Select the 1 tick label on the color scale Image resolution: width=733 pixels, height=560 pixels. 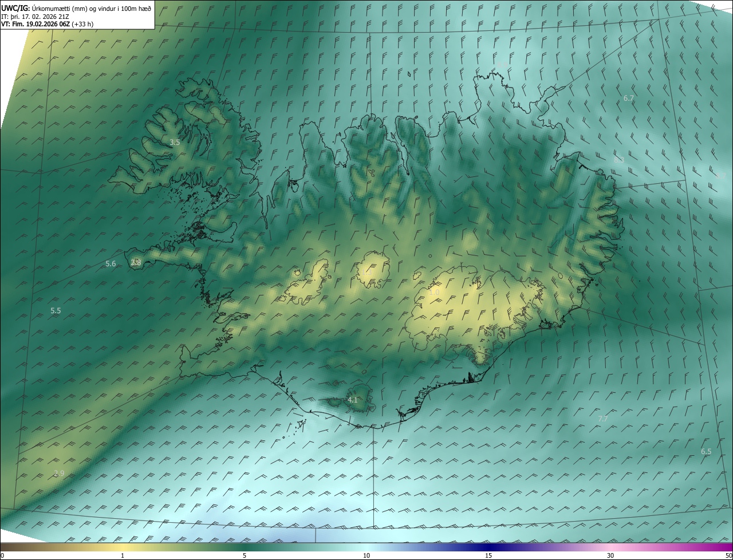123,555
